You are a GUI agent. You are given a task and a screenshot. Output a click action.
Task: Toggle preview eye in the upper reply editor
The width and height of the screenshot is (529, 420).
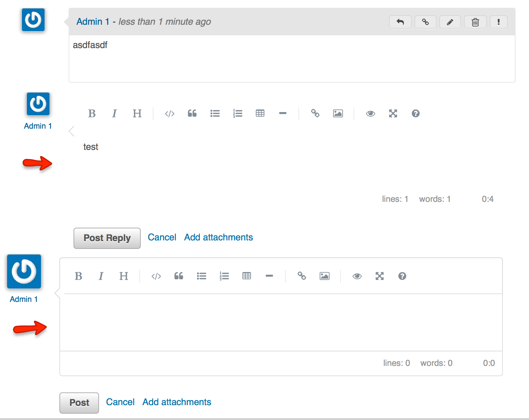tap(370, 113)
